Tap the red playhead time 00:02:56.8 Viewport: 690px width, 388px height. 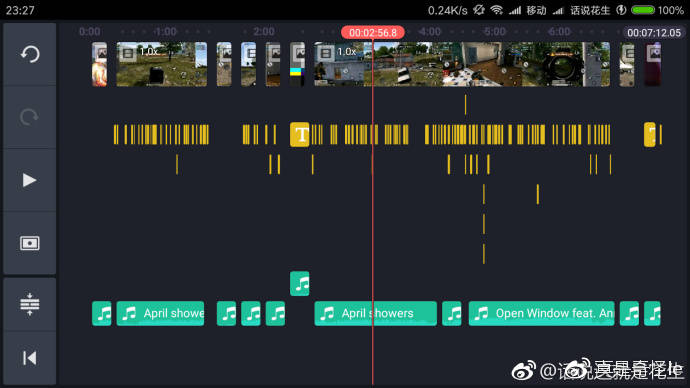[x=373, y=33]
